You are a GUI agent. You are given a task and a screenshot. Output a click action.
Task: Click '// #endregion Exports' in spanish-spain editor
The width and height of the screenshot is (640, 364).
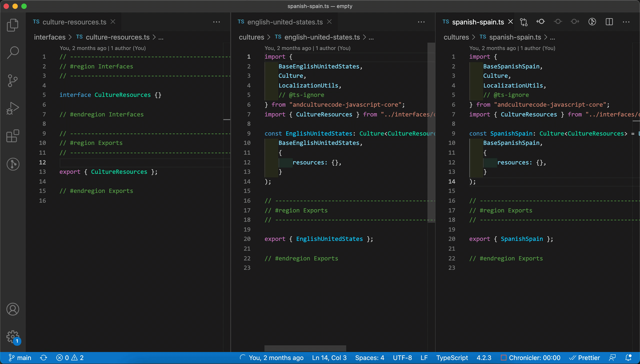point(506,258)
